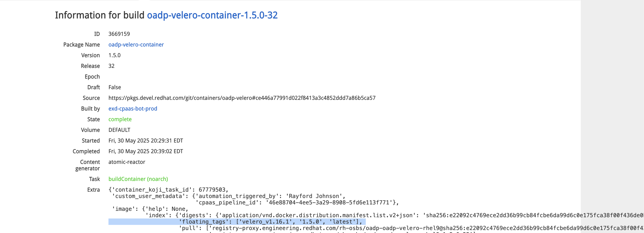644x233 pixels.
Task: Click the Volume value DEFAULT
Action: pos(119,130)
